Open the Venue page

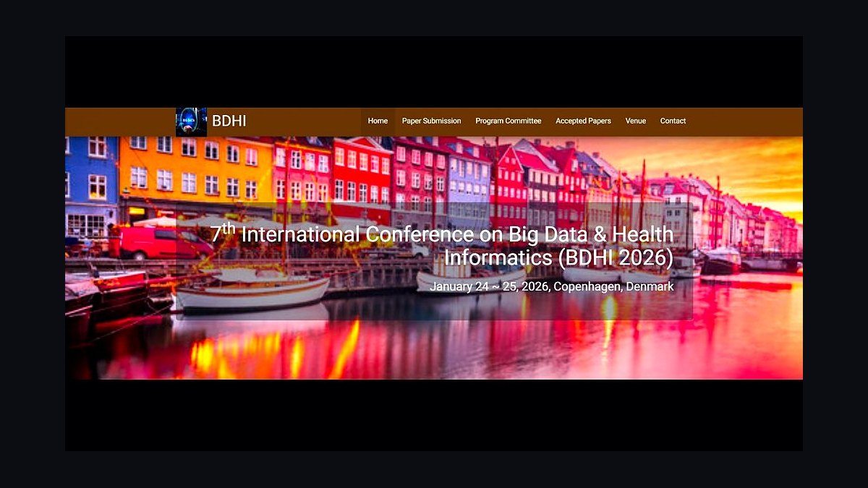(x=636, y=121)
